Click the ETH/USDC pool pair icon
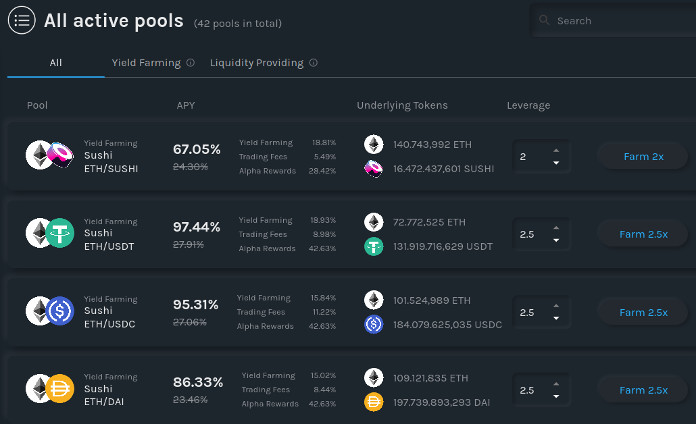This screenshot has height=424, width=696. [x=50, y=311]
